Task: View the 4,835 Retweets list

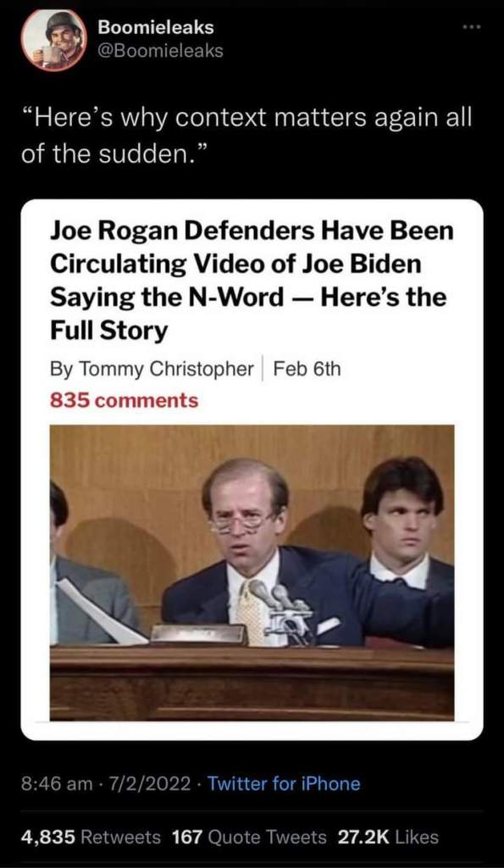Action: 91,837
